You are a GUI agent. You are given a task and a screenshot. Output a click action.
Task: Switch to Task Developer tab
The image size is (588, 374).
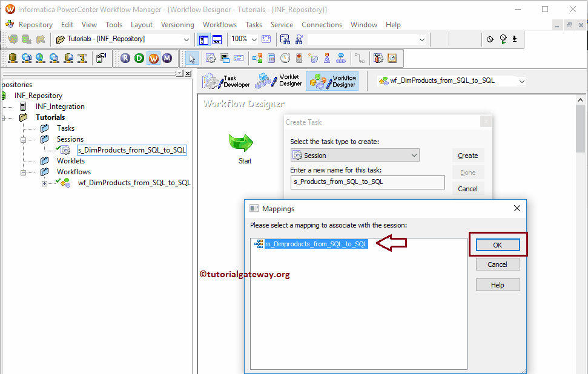point(226,81)
